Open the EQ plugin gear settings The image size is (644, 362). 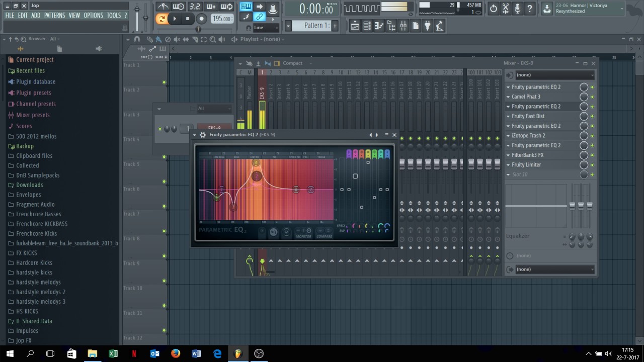tap(203, 135)
